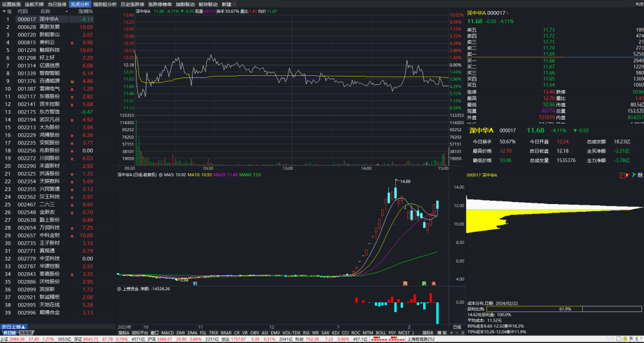Sort stock list by 涨幅% column
644x343 pixels.
(86, 12)
